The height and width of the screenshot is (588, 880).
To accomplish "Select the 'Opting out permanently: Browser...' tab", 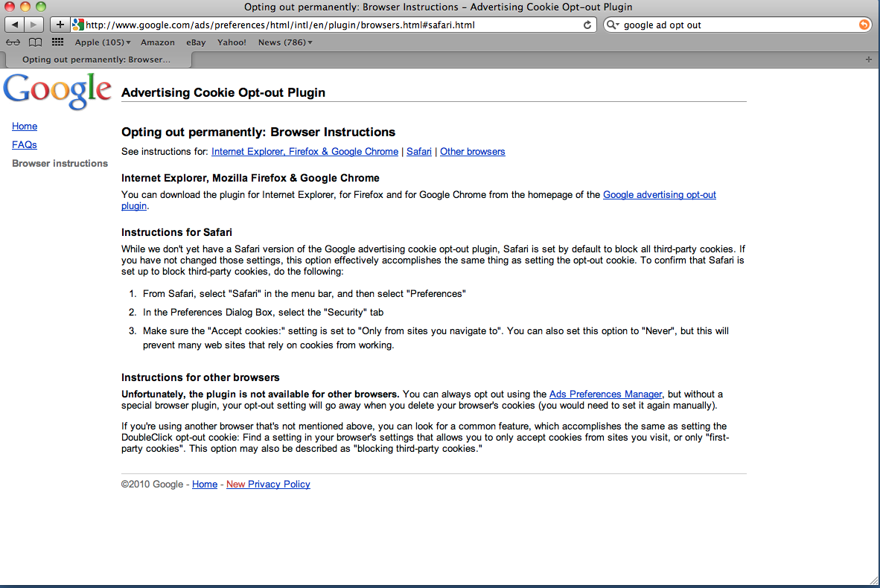I will tap(96, 59).
